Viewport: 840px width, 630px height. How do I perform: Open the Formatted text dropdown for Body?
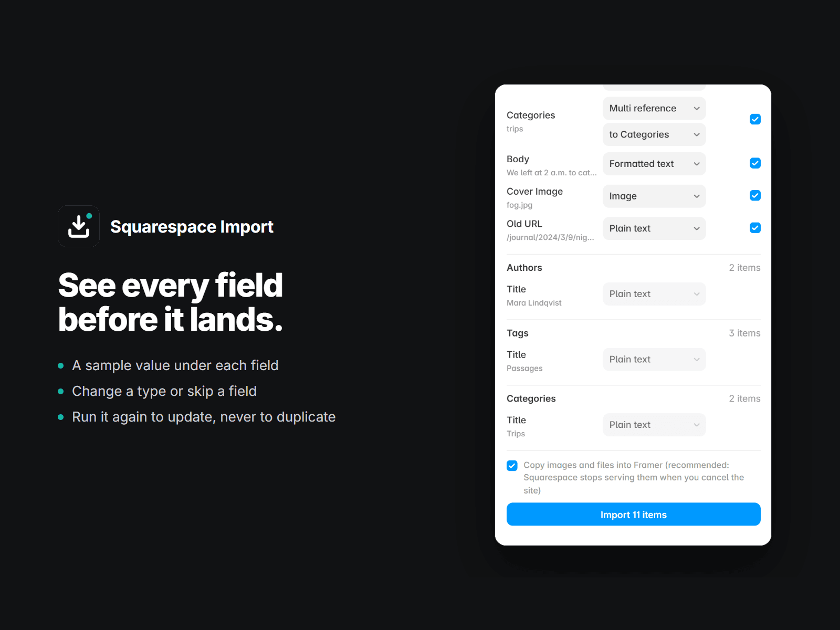654,164
